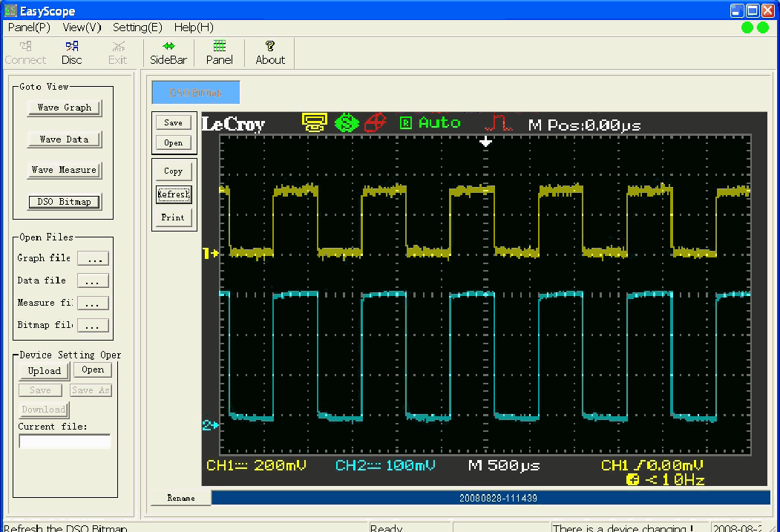
Task: Click the yellow print icon on scope display
Action: [315, 123]
